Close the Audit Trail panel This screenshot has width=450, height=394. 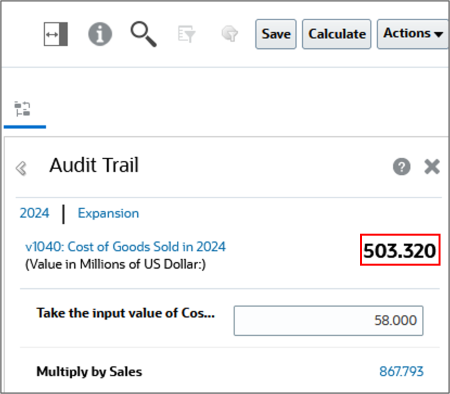coord(432,166)
